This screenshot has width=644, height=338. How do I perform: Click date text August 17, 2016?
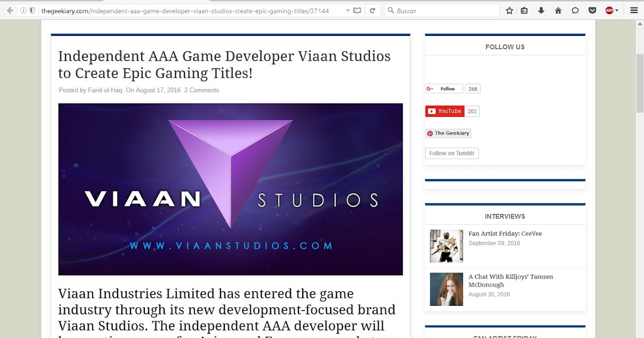pyautogui.click(x=158, y=90)
